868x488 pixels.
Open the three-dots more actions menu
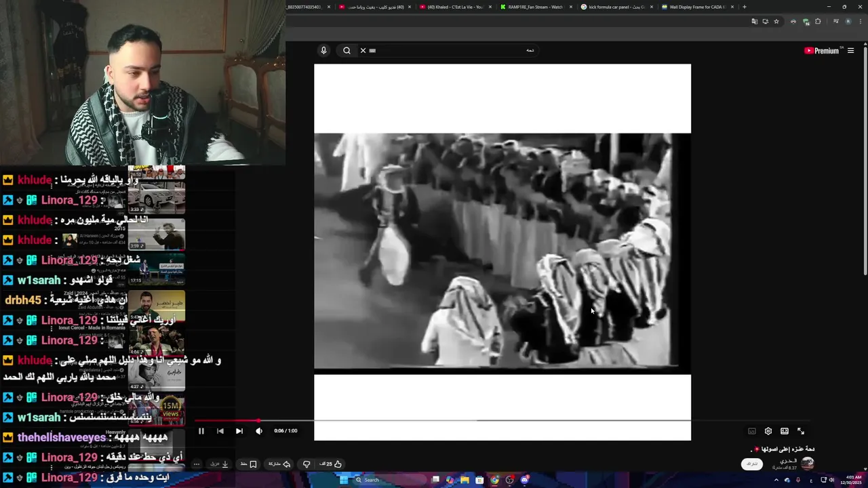196,464
